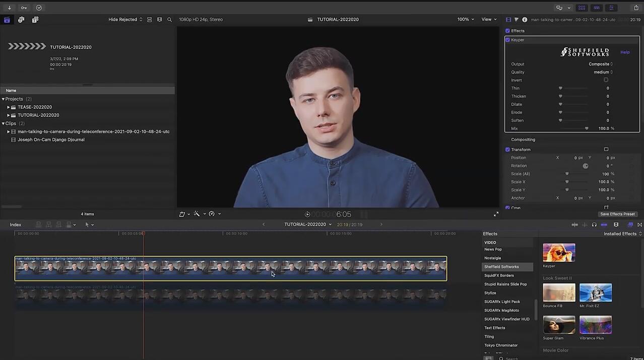Open the Photos and Audio sidebar

(21, 20)
